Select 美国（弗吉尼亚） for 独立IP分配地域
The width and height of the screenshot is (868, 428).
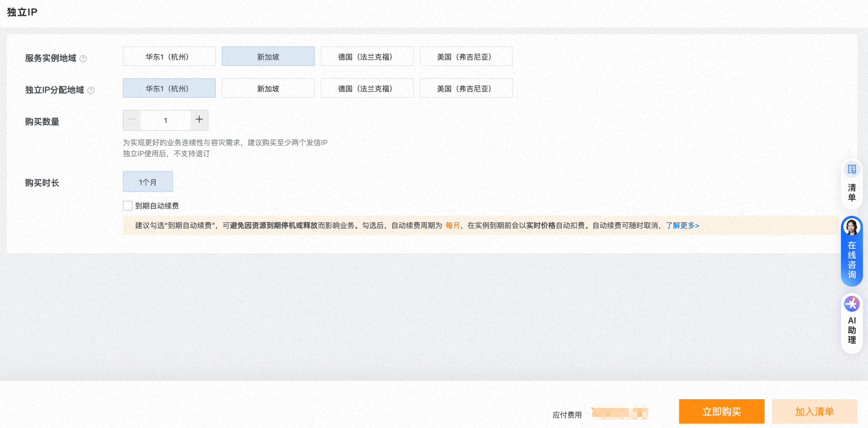[466, 88]
